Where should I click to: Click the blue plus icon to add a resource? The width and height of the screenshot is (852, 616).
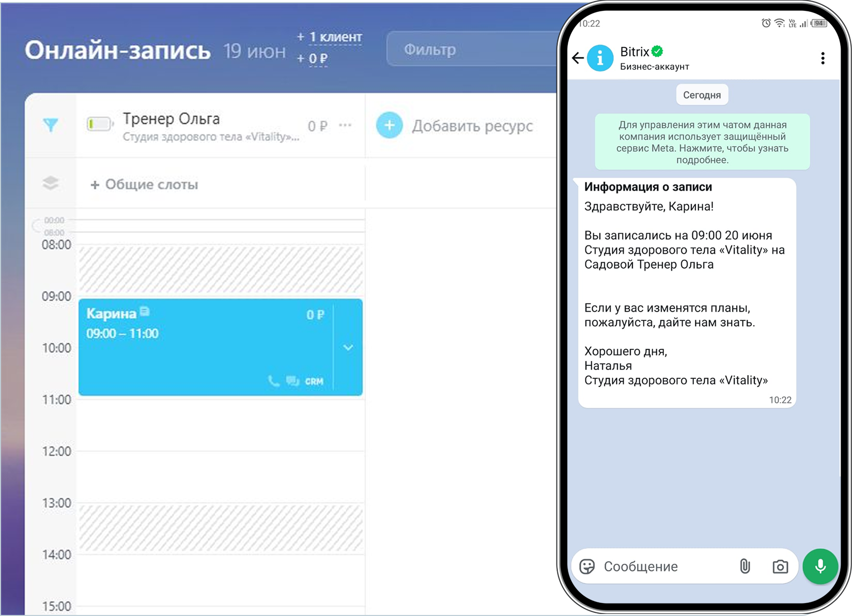coord(390,125)
